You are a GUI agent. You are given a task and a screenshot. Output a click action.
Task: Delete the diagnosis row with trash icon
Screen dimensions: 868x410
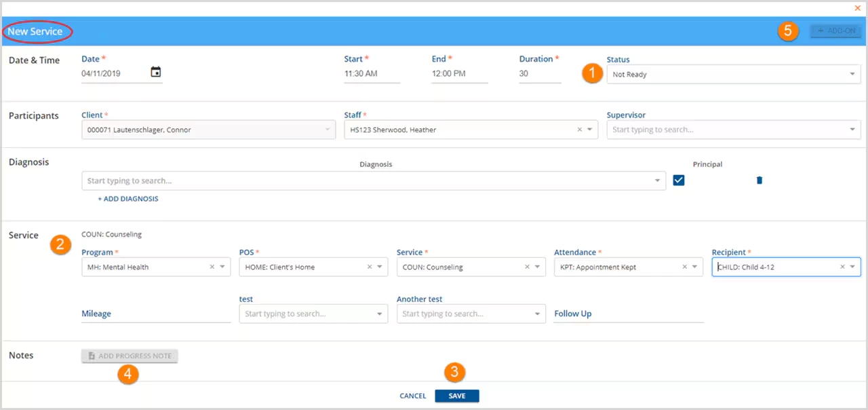click(759, 181)
